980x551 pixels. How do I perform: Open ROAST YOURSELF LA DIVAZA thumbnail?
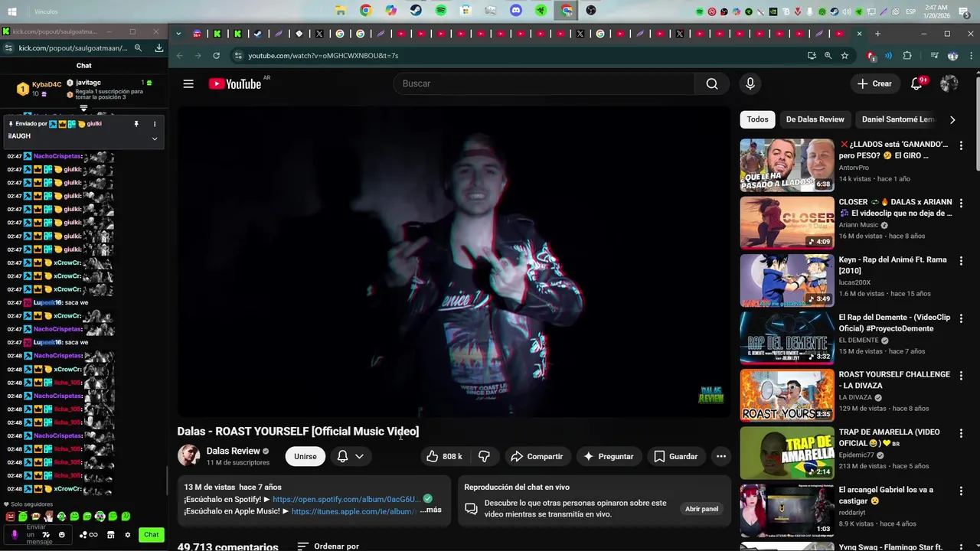coord(787,395)
